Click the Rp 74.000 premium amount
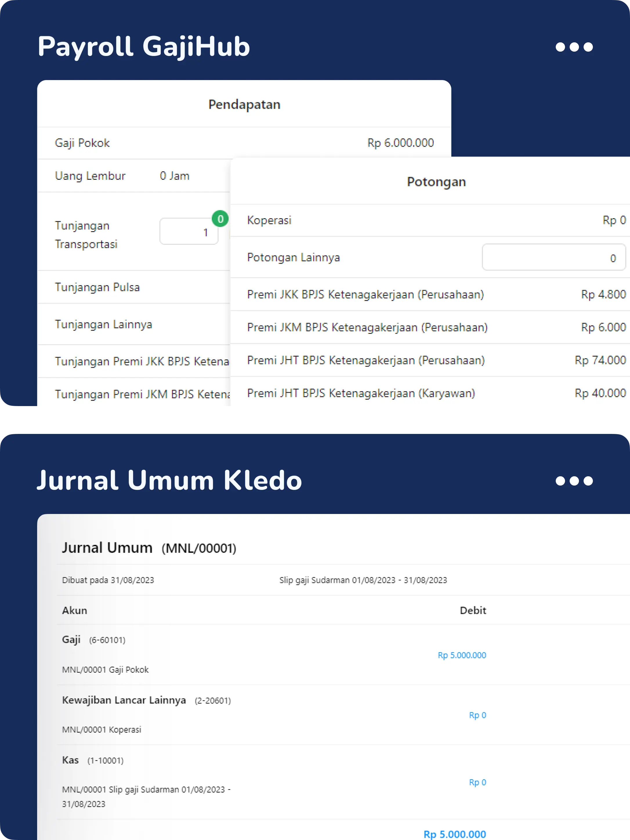The image size is (630, 840). pyautogui.click(x=600, y=360)
